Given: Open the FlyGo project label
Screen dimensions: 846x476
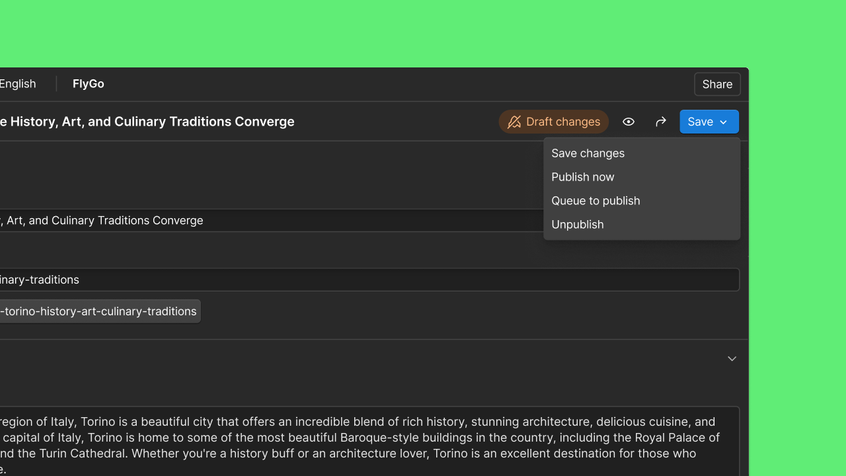Looking at the screenshot, I should point(88,84).
